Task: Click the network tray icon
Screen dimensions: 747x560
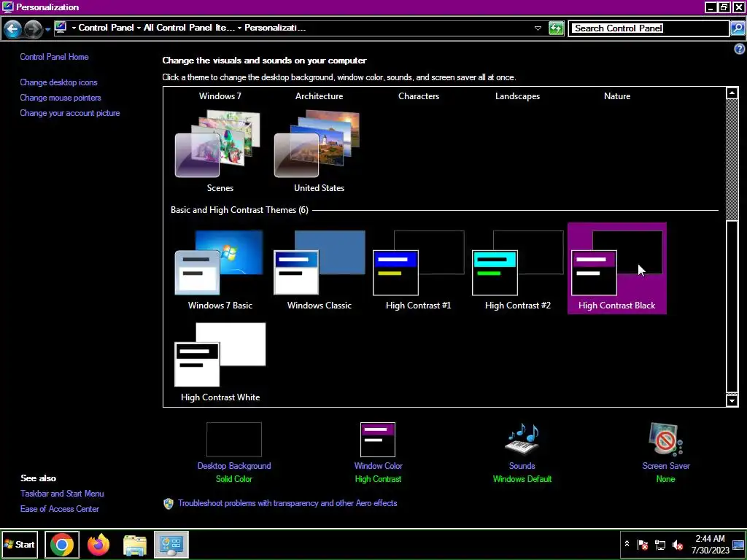Action: (660, 545)
